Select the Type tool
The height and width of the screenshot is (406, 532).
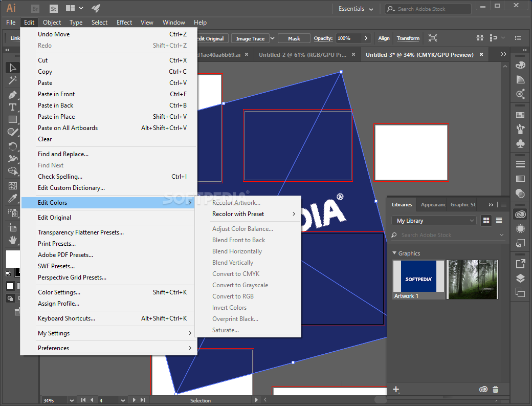tap(13, 107)
